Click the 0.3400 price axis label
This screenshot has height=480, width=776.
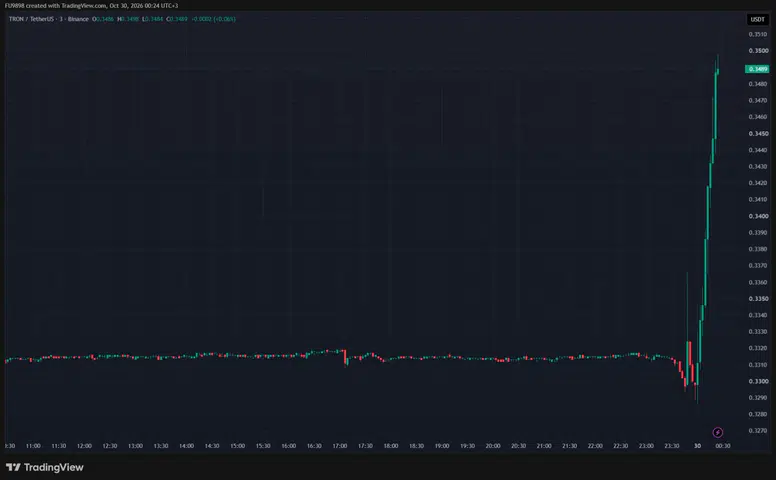758,216
